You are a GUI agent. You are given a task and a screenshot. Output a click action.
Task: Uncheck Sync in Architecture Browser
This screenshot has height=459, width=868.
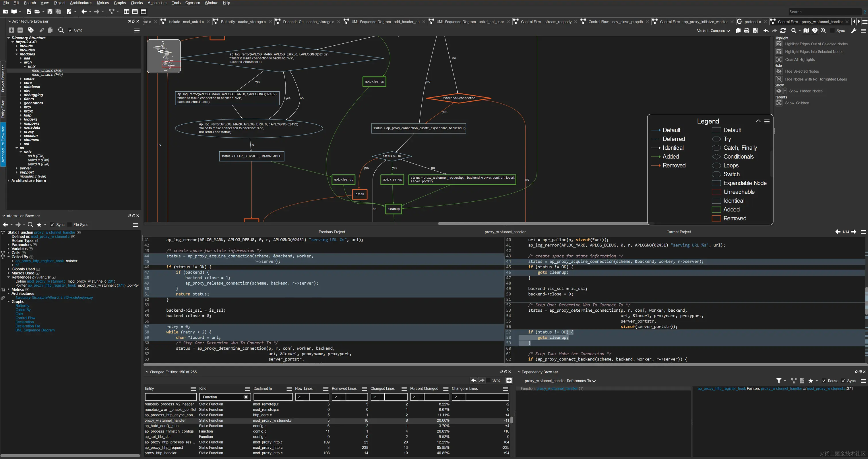coord(70,30)
